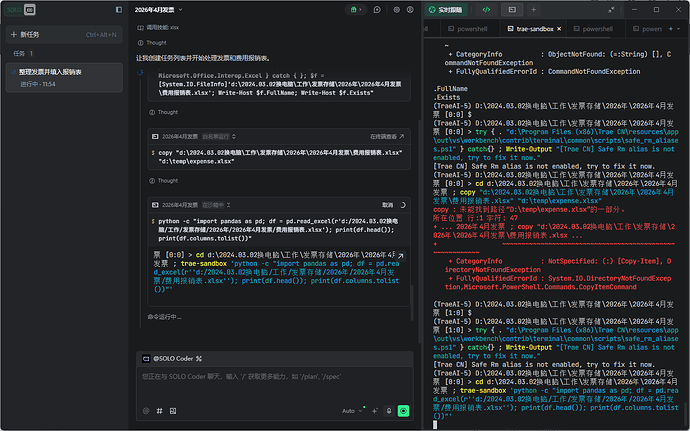This screenshot has height=431, width=690.
Task: Click 在终端查看 link
Action: coord(384,135)
